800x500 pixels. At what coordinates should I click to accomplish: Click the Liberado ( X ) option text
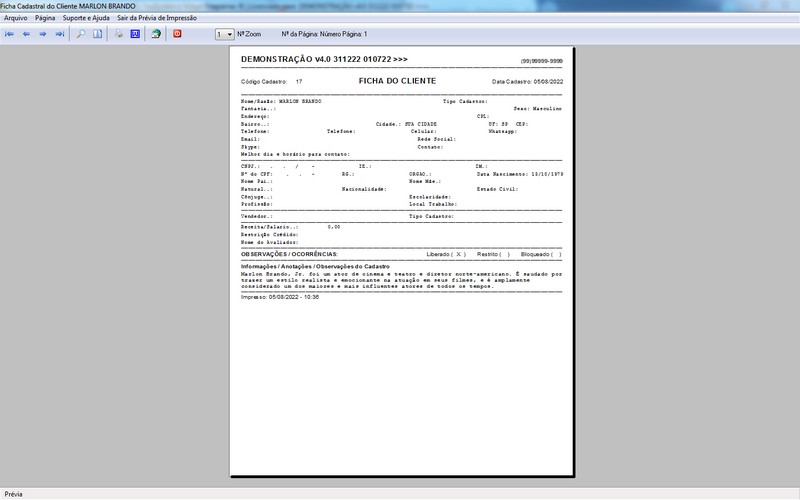(x=446, y=254)
